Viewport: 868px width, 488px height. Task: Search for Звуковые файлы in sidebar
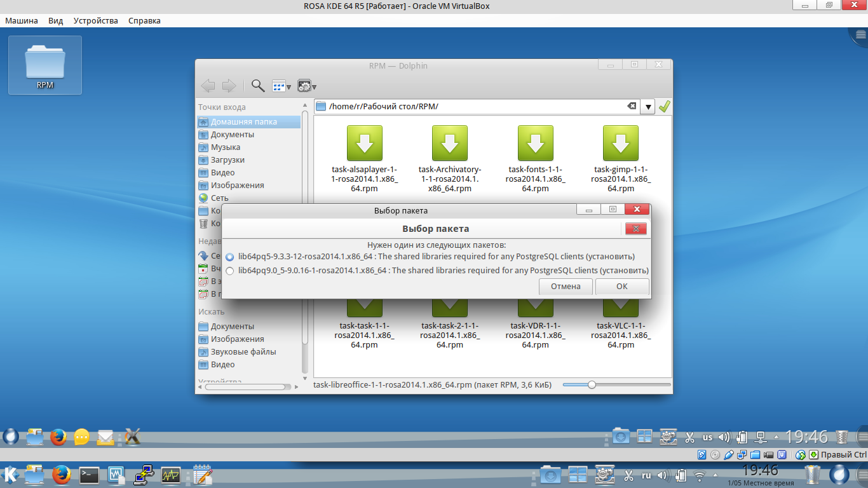tap(243, 351)
